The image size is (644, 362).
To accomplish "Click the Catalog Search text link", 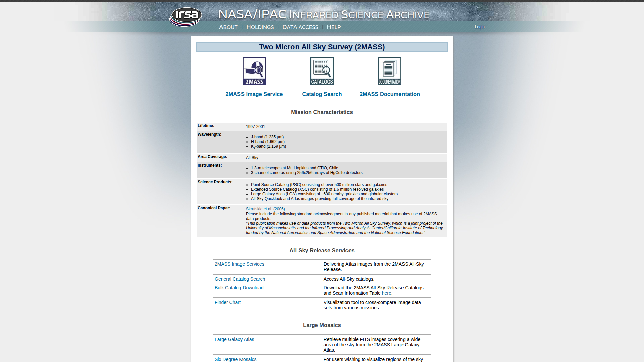I will click(x=322, y=94).
